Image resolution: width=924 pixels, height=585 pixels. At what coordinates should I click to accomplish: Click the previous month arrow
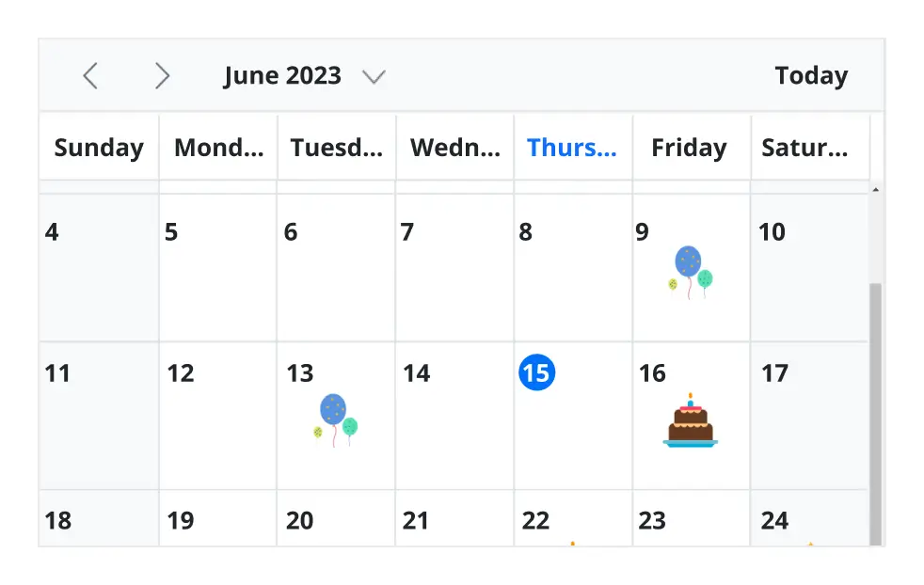point(91,75)
